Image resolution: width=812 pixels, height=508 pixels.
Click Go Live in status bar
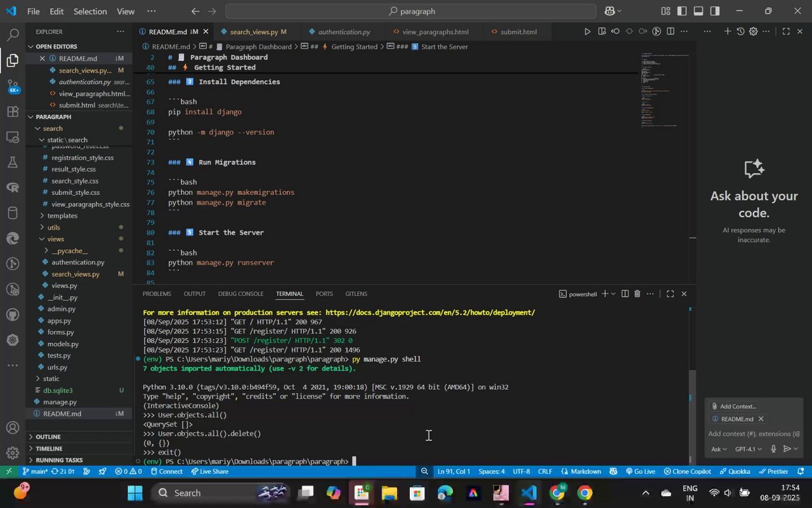(640, 472)
